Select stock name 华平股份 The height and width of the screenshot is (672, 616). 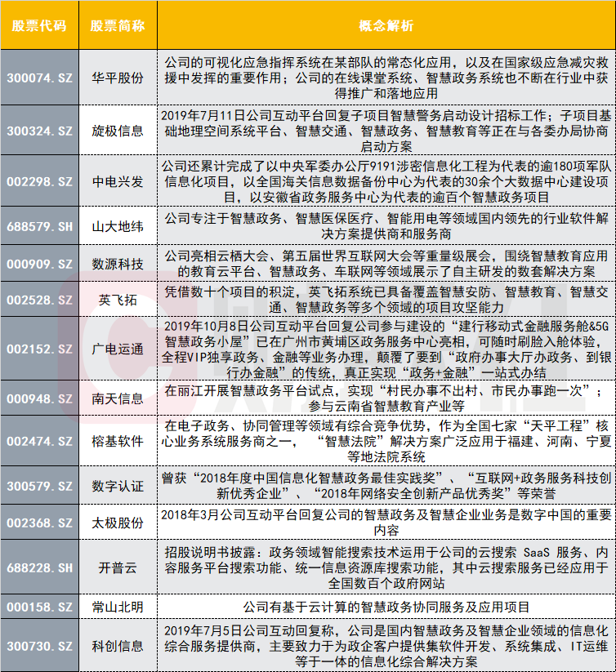tap(118, 78)
